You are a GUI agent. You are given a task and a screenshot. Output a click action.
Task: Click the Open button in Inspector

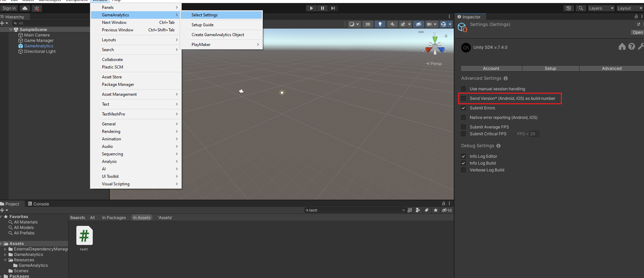pos(637,32)
